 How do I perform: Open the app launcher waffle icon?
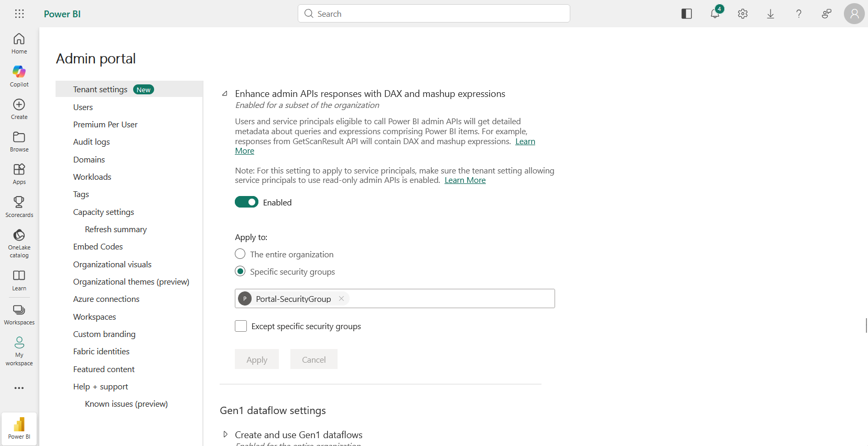(19, 14)
